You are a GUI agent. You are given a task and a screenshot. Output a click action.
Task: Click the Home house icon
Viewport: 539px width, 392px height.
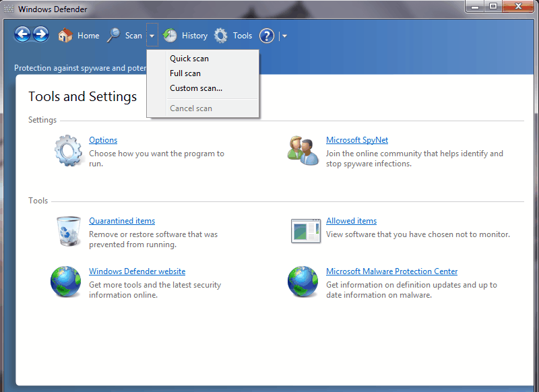(x=65, y=36)
